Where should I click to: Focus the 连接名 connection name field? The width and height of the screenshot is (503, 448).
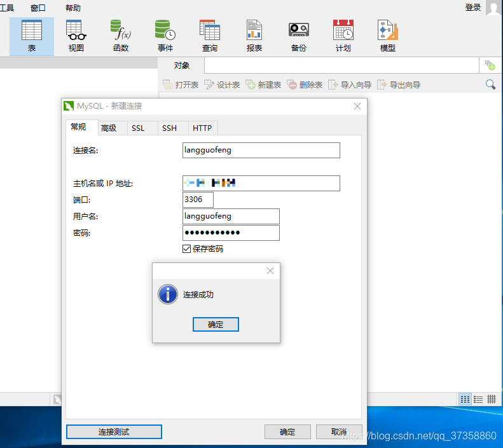[261, 150]
